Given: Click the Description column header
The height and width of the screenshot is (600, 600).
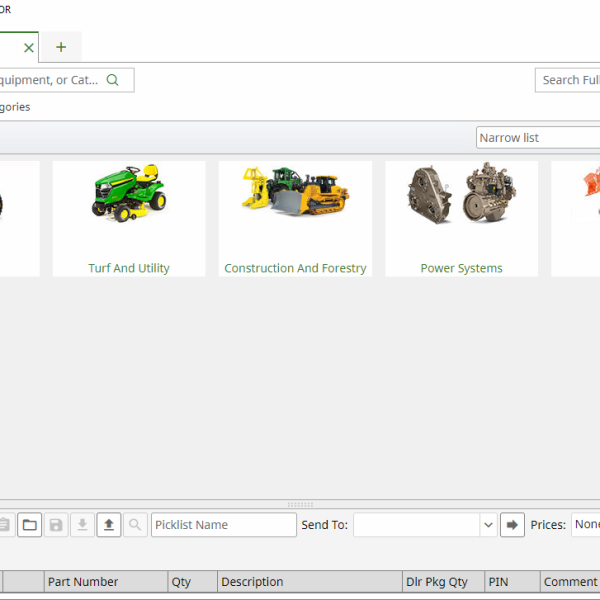Looking at the screenshot, I should [x=310, y=582].
